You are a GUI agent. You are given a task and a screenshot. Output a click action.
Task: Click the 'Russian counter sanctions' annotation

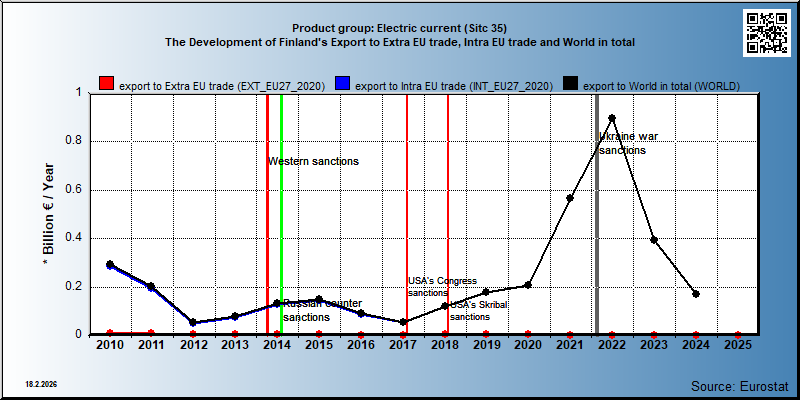coord(322,310)
